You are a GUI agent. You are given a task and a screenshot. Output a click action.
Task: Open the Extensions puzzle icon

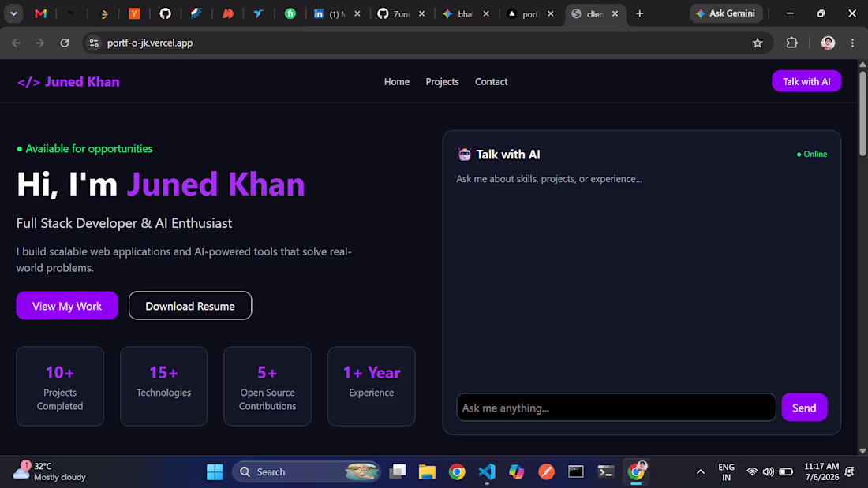pyautogui.click(x=792, y=43)
